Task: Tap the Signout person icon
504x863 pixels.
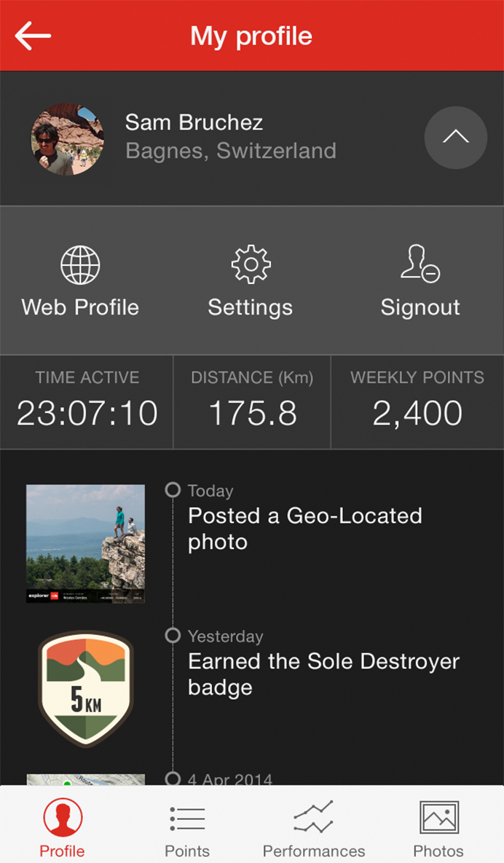Action: [420, 264]
